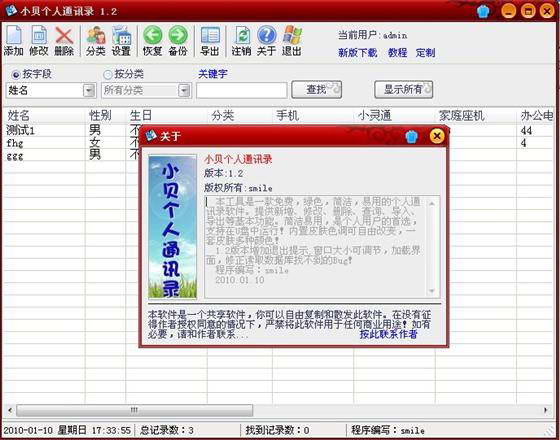Image resolution: width=560 pixels, height=440 pixels.
Task: Click the 显示所有 button
Action: [404, 90]
